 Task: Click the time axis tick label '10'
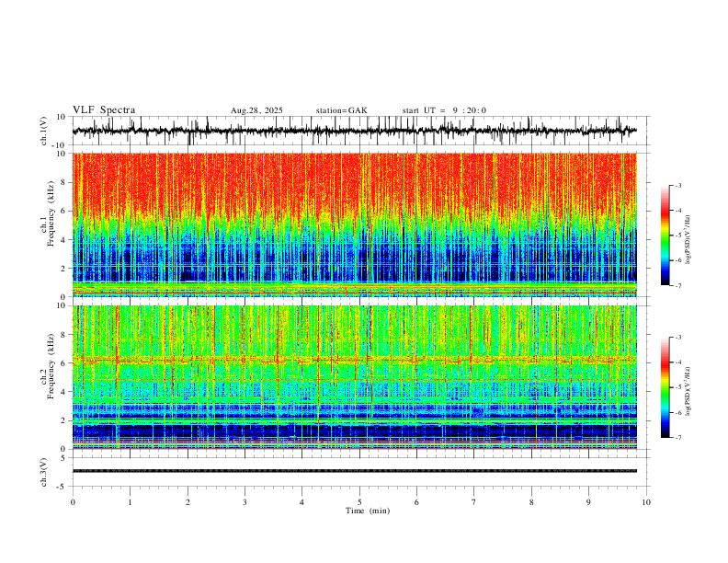[x=646, y=502]
